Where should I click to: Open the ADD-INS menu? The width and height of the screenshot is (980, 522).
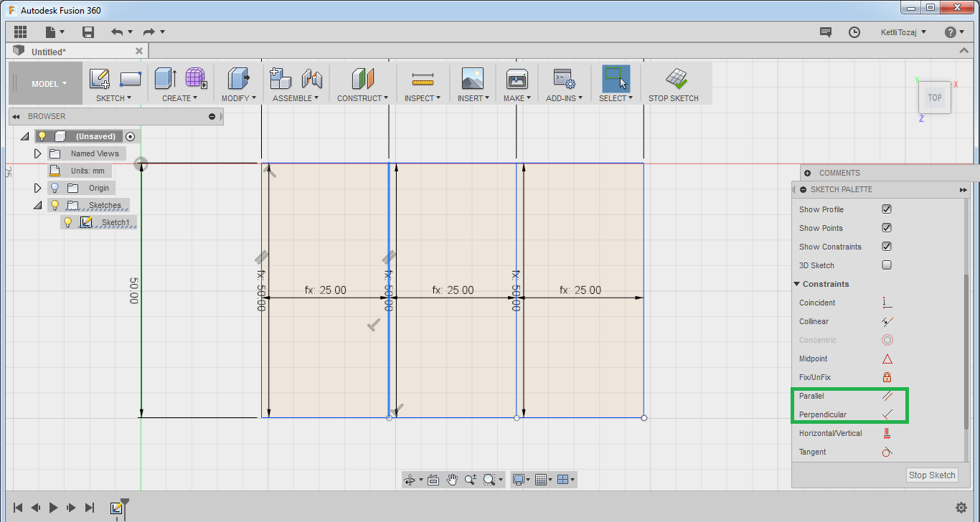[x=564, y=98]
